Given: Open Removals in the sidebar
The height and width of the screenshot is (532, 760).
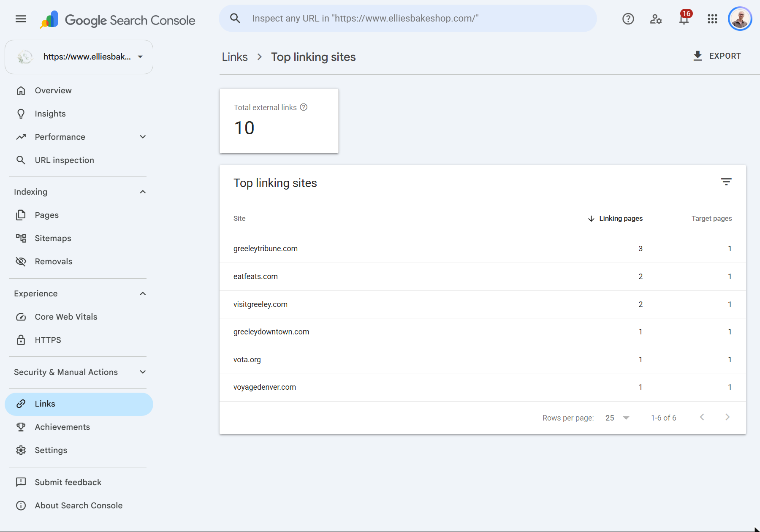Looking at the screenshot, I should pos(79,261).
